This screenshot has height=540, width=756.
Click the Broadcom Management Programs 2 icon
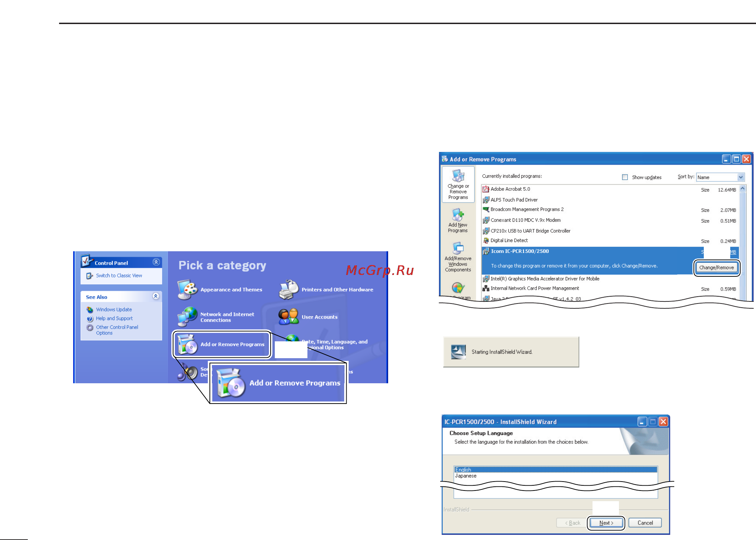tap(486, 209)
